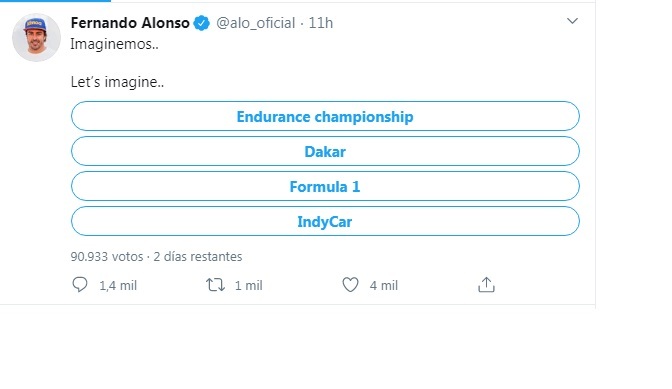Click the 1,4 mil replies count

pos(118,286)
